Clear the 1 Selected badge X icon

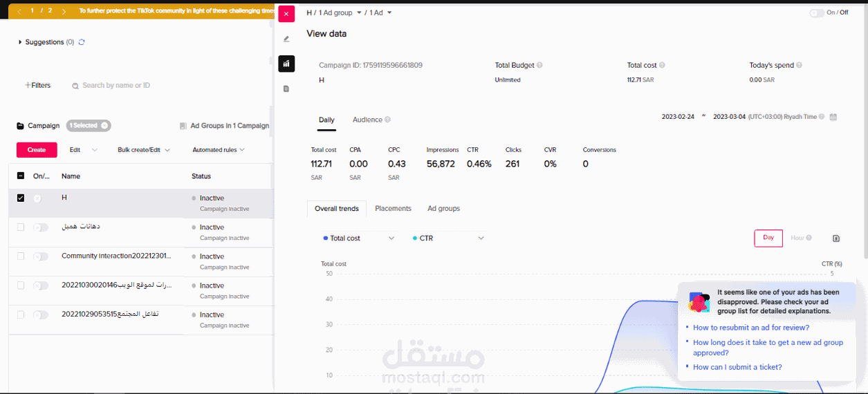[104, 125]
